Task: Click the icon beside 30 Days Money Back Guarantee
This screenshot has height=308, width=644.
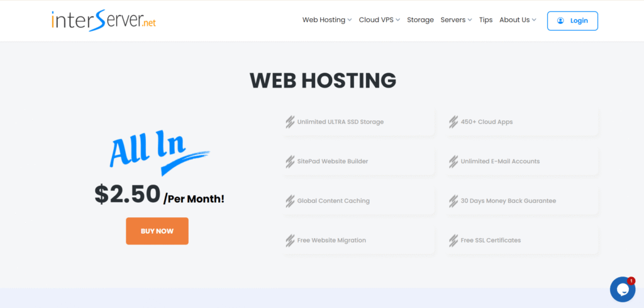Action: point(453,201)
